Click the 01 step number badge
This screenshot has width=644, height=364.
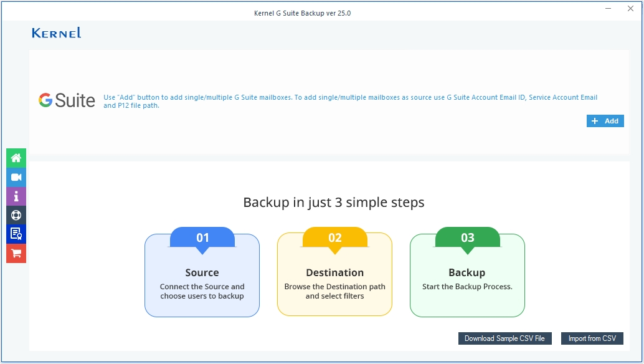tap(202, 237)
